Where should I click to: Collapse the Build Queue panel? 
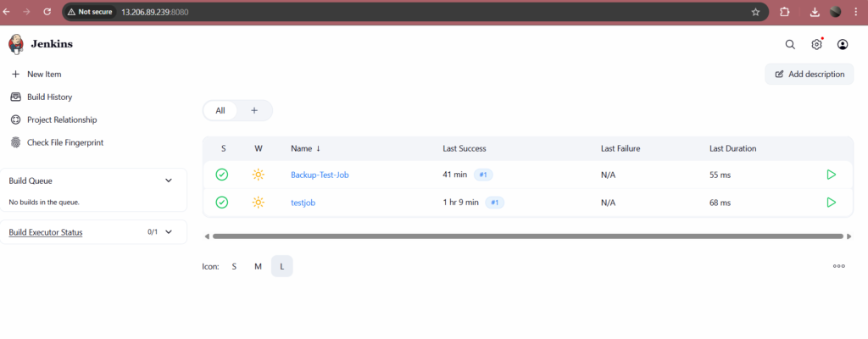(x=169, y=181)
